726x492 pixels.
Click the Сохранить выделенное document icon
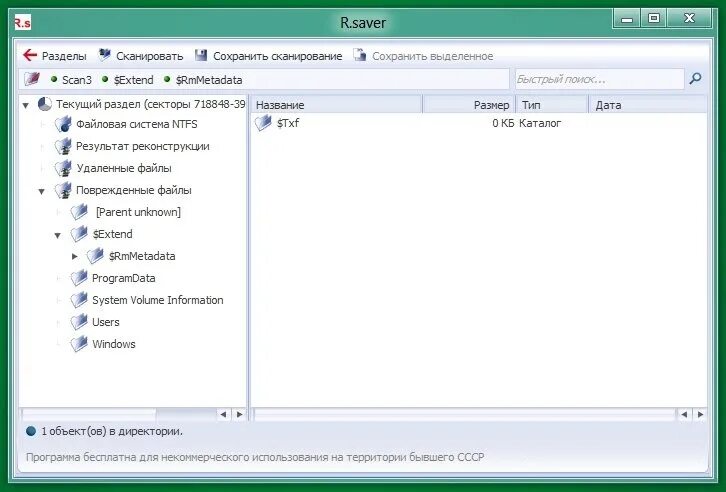click(x=360, y=55)
